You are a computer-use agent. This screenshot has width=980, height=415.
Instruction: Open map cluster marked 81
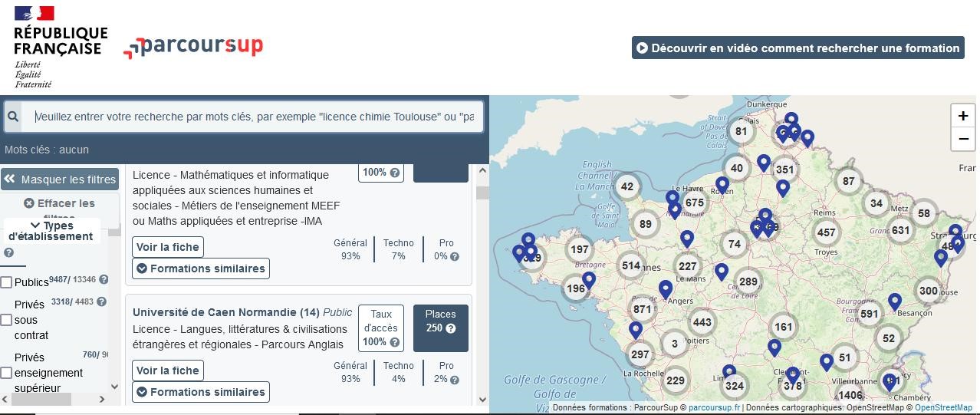(x=741, y=131)
